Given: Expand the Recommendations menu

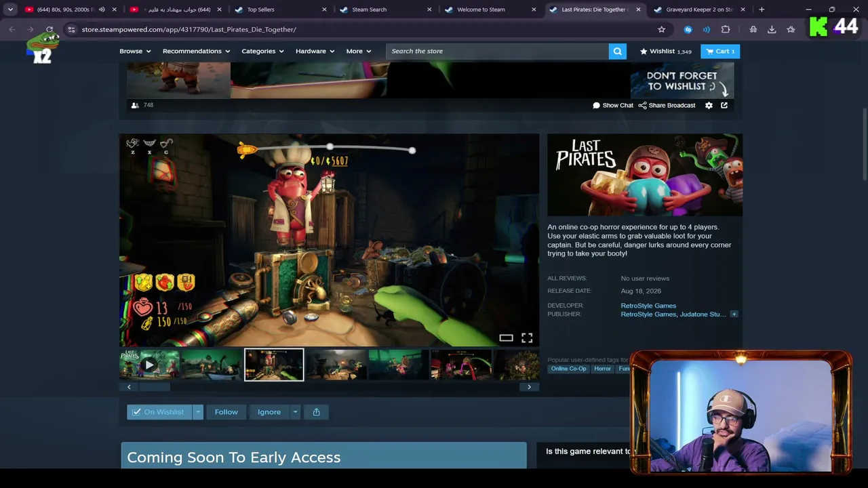Looking at the screenshot, I should pos(196,51).
